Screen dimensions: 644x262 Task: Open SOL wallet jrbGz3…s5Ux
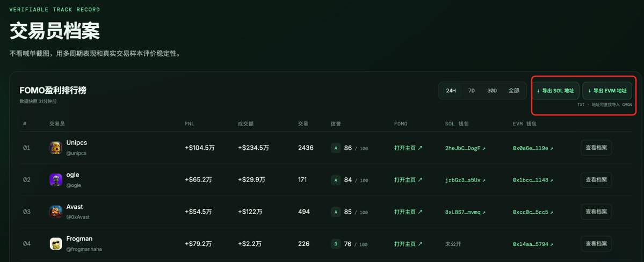coord(465,180)
